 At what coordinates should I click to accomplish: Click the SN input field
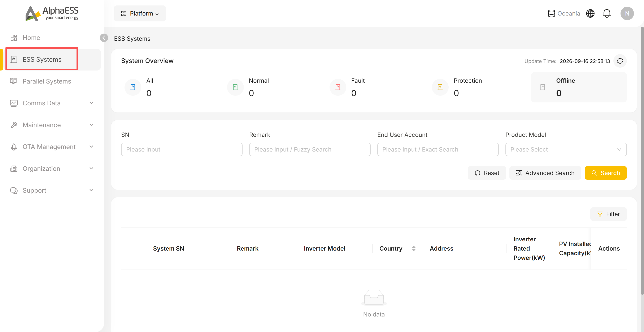(182, 149)
